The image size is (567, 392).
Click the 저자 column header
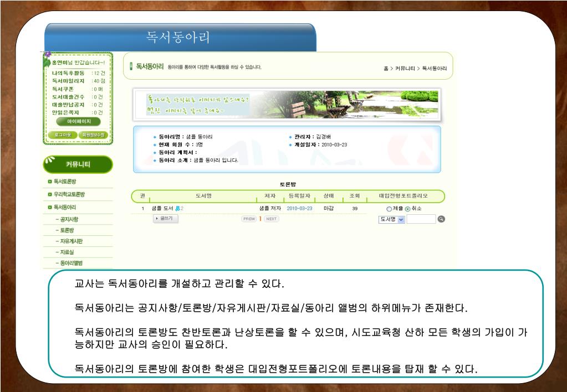[x=270, y=196]
